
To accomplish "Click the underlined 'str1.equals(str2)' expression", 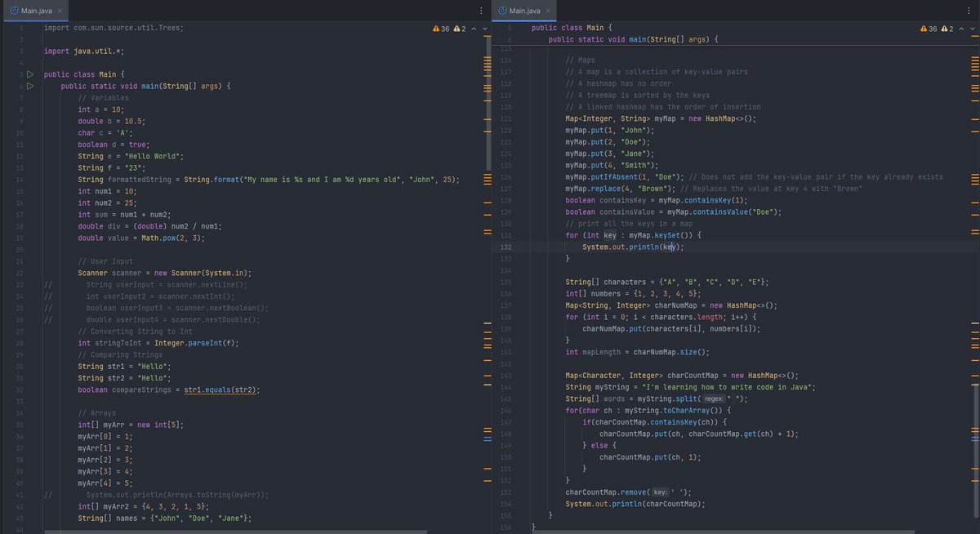I will pyautogui.click(x=221, y=390).
